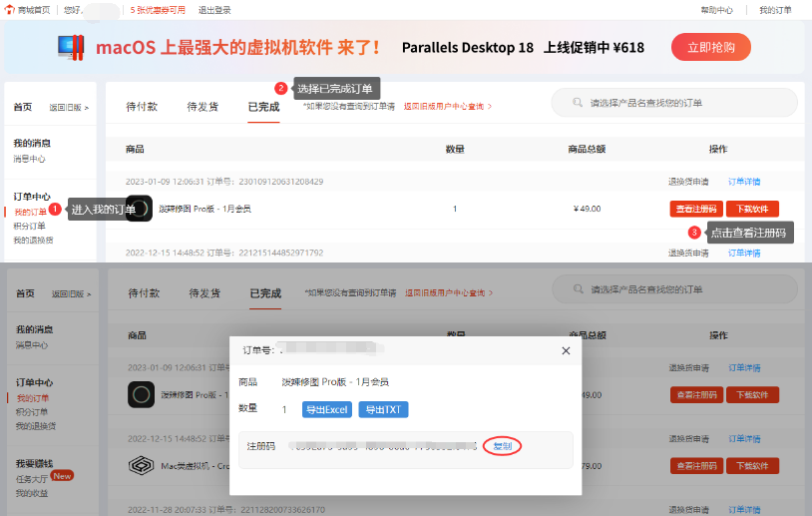Click the 商城首页 home logo icon
The image size is (812, 516).
pos(10,10)
